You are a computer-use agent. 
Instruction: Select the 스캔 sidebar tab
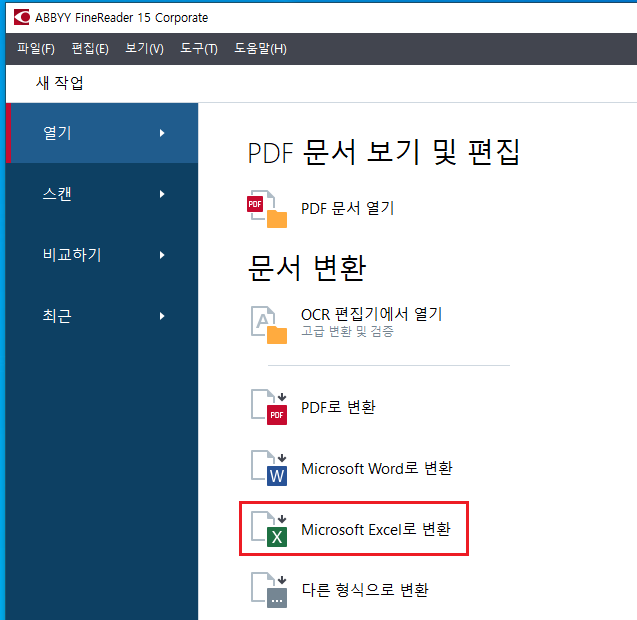(x=102, y=194)
